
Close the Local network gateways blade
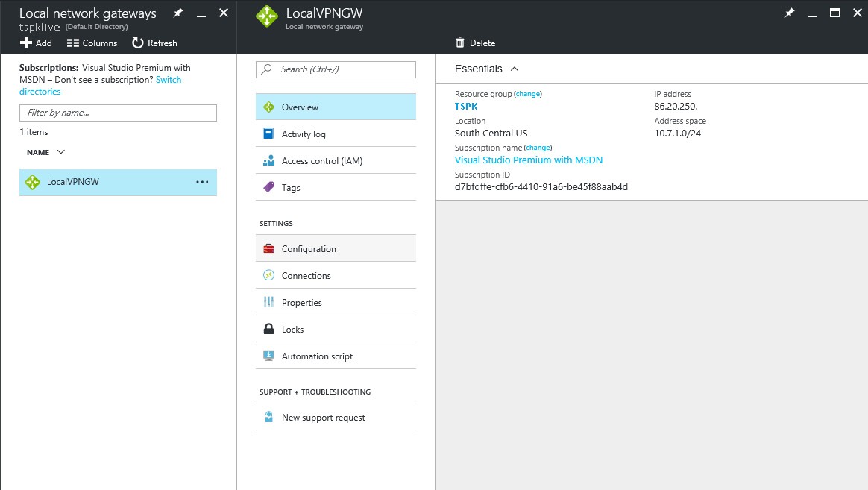pos(224,13)
